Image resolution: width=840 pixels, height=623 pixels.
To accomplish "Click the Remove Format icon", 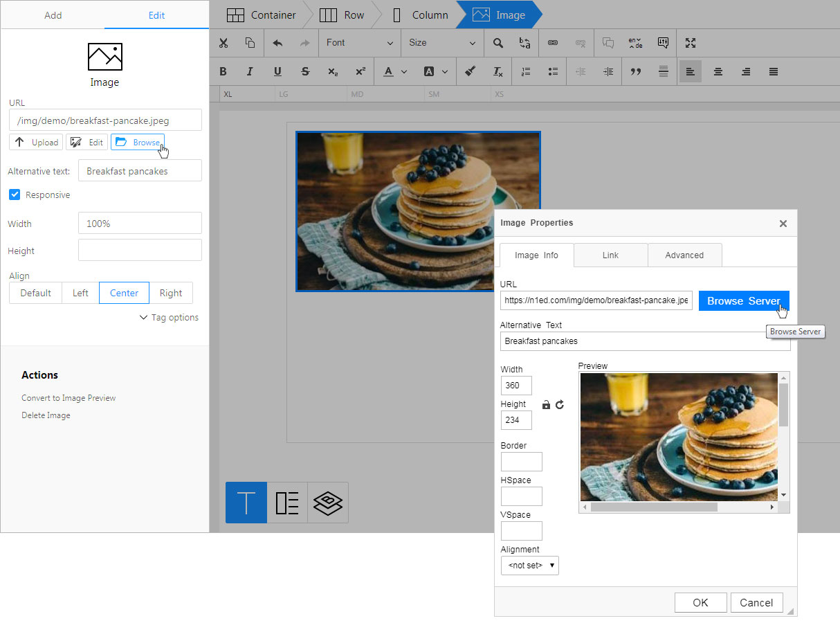I will coord(498,71).
